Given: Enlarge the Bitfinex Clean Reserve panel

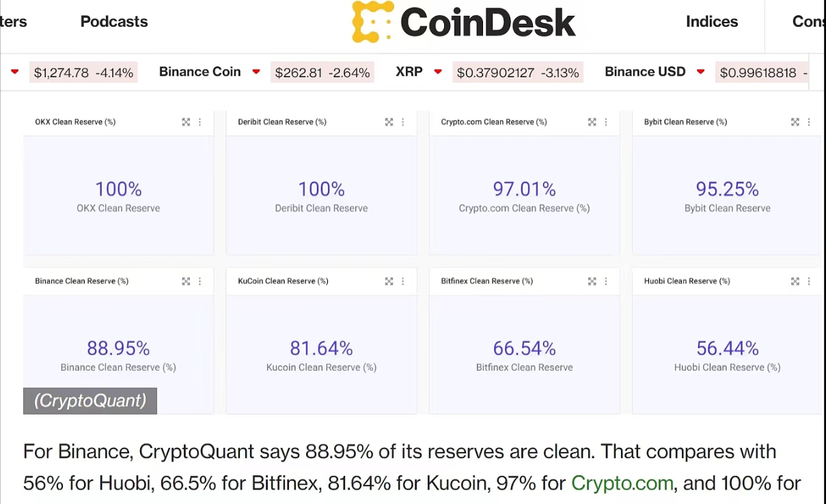Looking at the screenshot, I should click(x=592, y=281).
